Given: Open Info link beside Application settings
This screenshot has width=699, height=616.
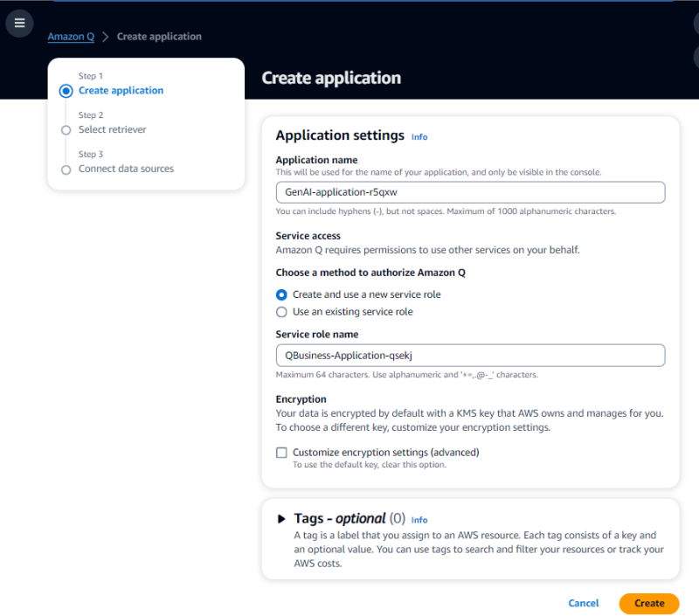Looking at the screenshot, I should [419, 137].
